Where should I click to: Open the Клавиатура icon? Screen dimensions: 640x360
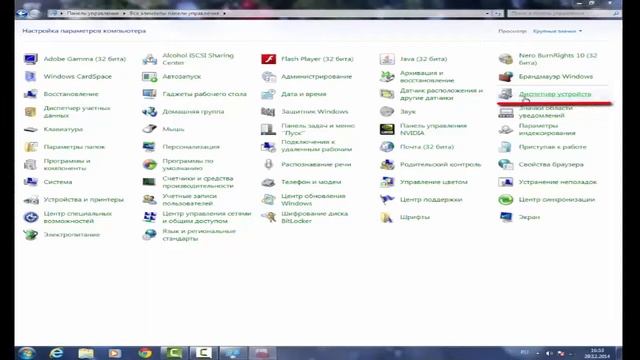click(31, 129)
